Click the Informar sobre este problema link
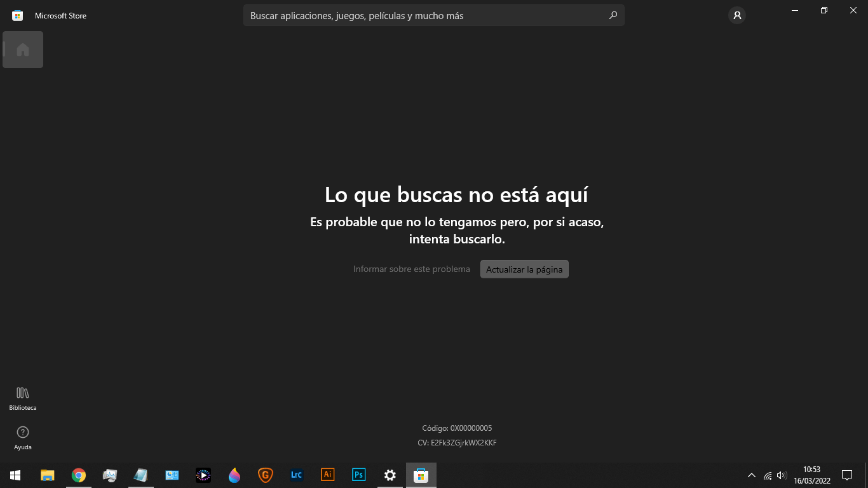This screenshot has width=868, height=488. tap(412, 269)
